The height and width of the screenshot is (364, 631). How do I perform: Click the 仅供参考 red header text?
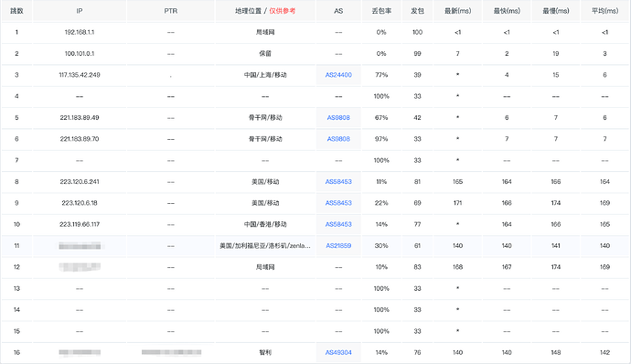click(x=282, y=11)
